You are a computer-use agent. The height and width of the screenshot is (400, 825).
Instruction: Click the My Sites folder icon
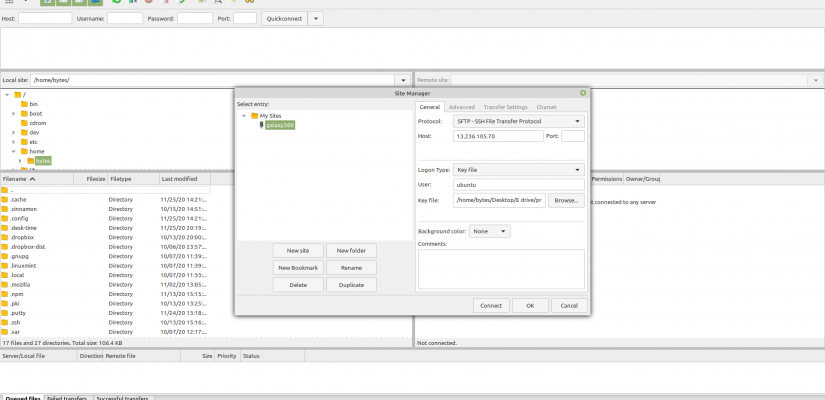[x=255, y=116]
